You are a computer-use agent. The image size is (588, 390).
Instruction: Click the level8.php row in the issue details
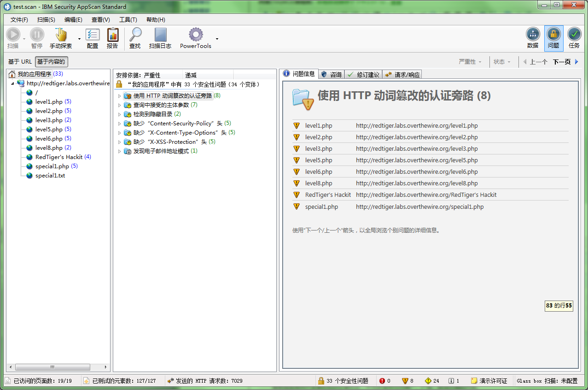(x=430, y=183)
